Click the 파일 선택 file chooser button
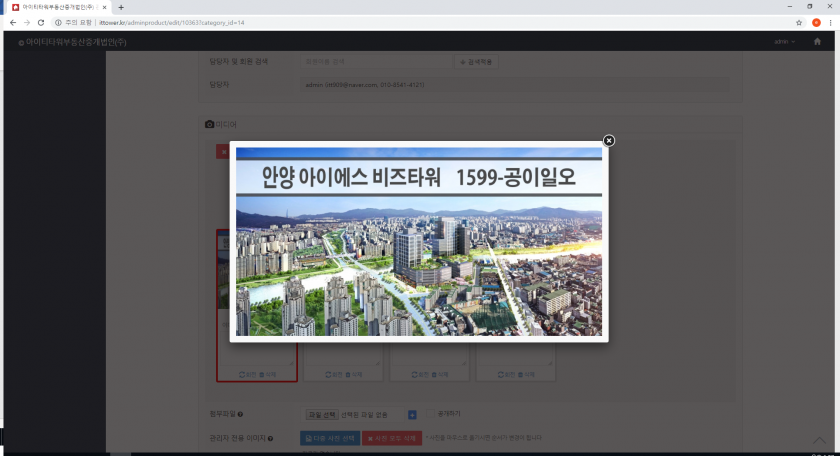 322,413
